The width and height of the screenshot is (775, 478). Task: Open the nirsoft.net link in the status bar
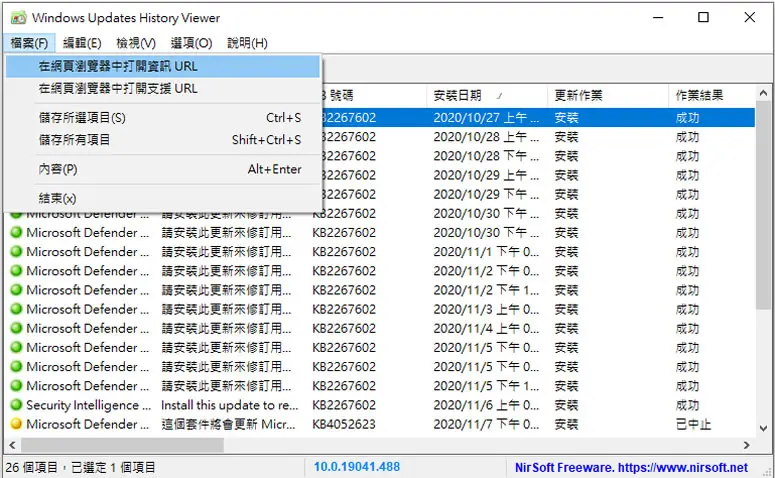pyautogui.click(x=683, y=467)
